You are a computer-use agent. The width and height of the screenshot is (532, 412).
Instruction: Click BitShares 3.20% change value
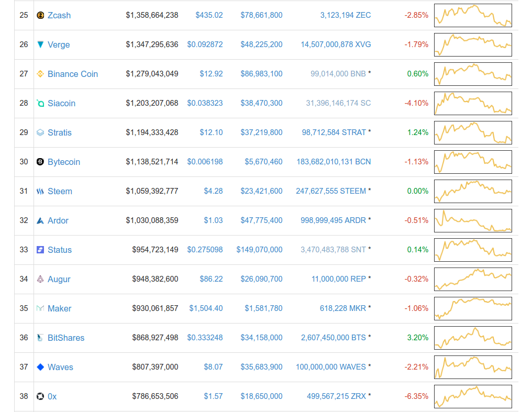point(418,338)
